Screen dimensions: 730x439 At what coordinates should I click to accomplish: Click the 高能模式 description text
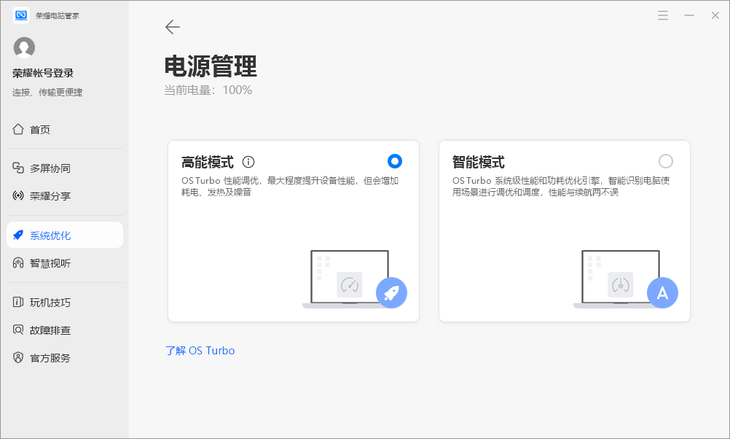tap(290, 186)
